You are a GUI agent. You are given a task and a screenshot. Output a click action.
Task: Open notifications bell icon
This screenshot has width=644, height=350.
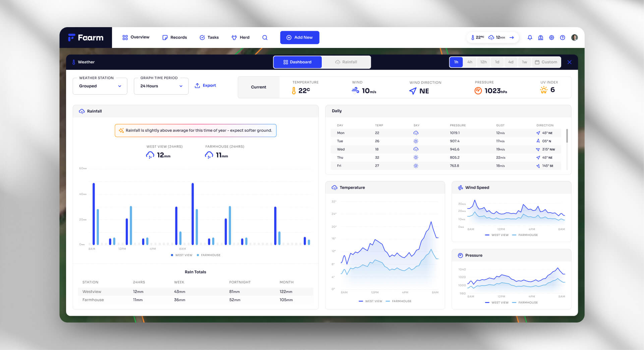pos(530,38)
